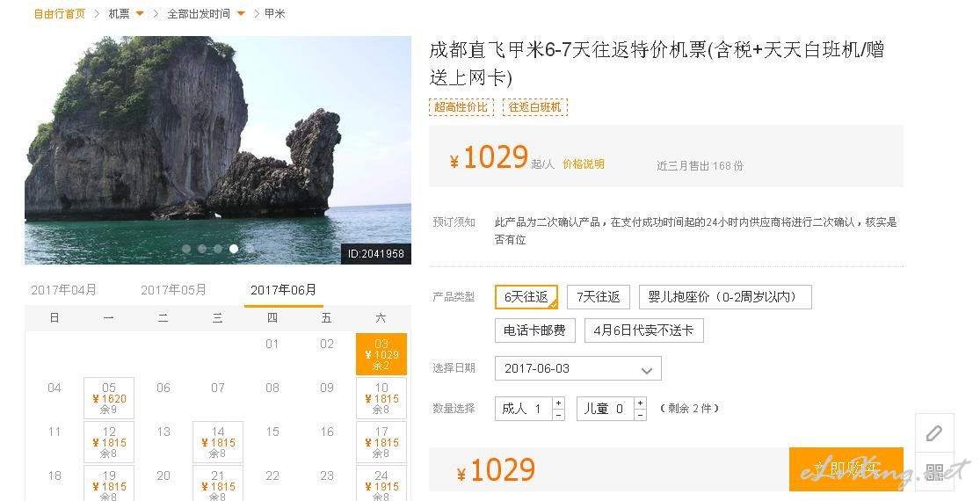Select 婴儿抱座价 (0-2周岁以内) option
Screen dimensions: 980x501
[725, 297]
